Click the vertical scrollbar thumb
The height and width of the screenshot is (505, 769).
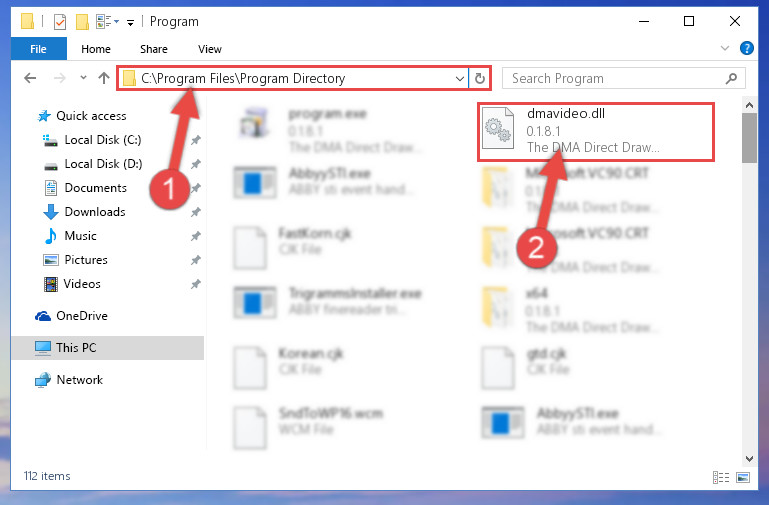tap(749, 138)
